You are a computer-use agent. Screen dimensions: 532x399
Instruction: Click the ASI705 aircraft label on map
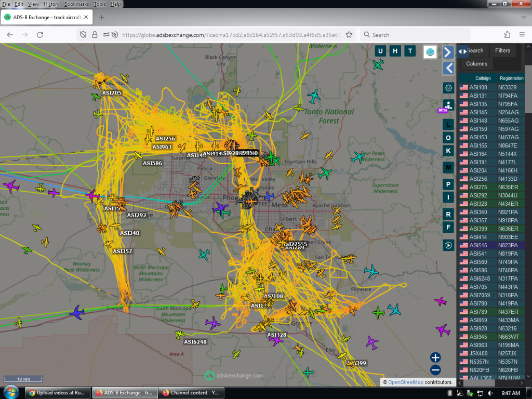(112, 93)
